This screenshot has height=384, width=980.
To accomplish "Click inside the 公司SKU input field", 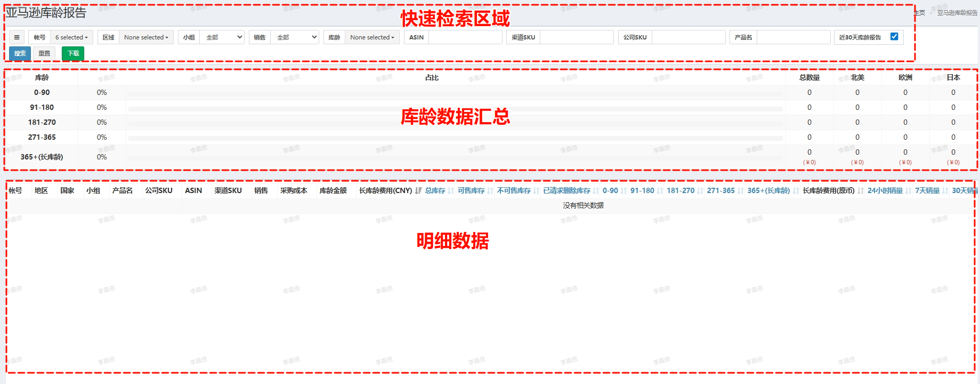I will coord(689,37).
